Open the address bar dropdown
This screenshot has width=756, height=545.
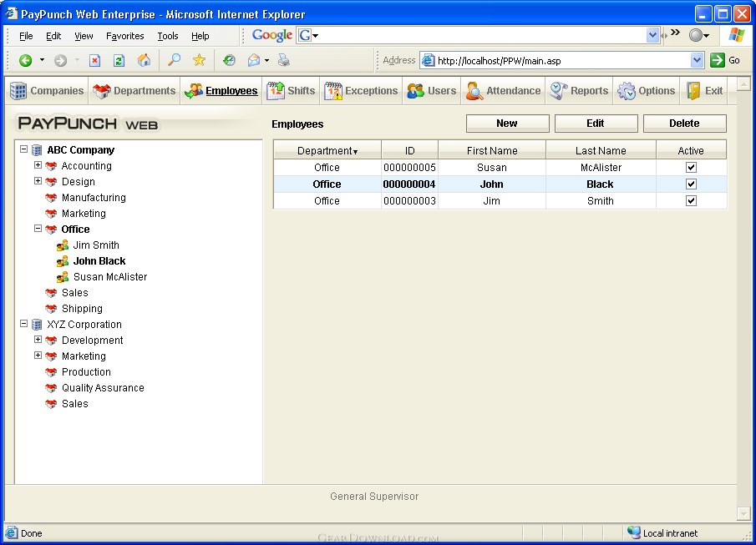[x=698, y=60]
